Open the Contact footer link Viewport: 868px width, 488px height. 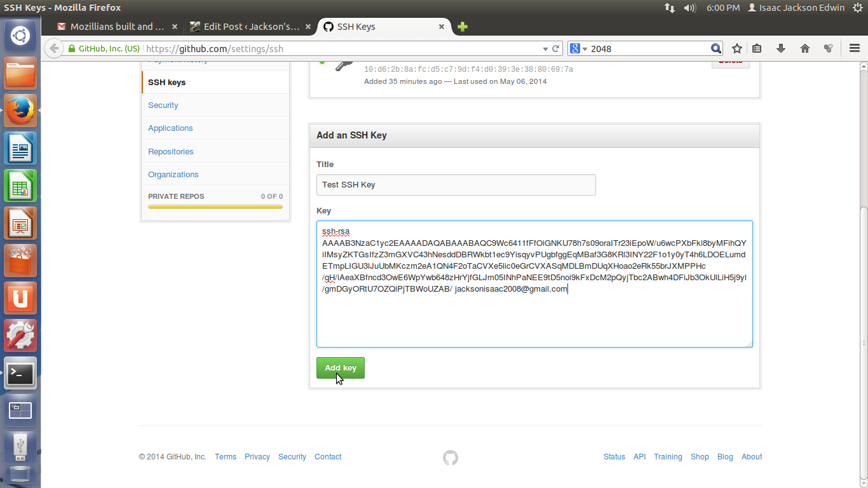(x=328, y=457)
